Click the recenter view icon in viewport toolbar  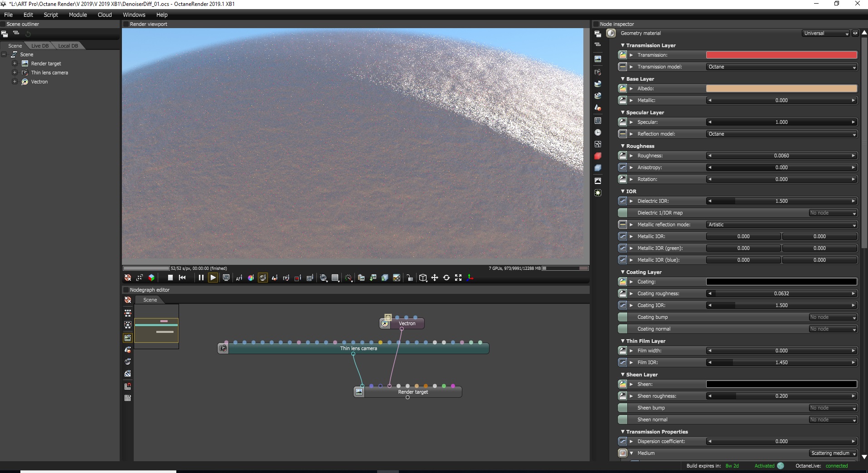[x=128, y=278]
